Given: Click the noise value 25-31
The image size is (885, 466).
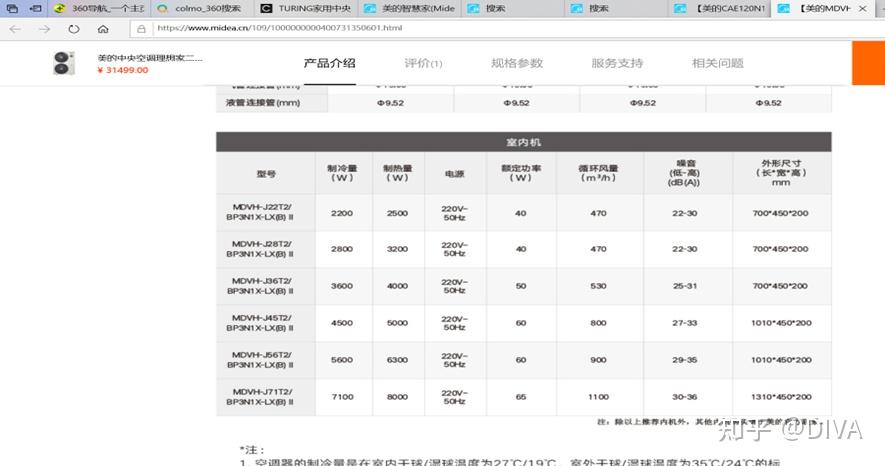Looking at the screenshot, I should point(685,286).
